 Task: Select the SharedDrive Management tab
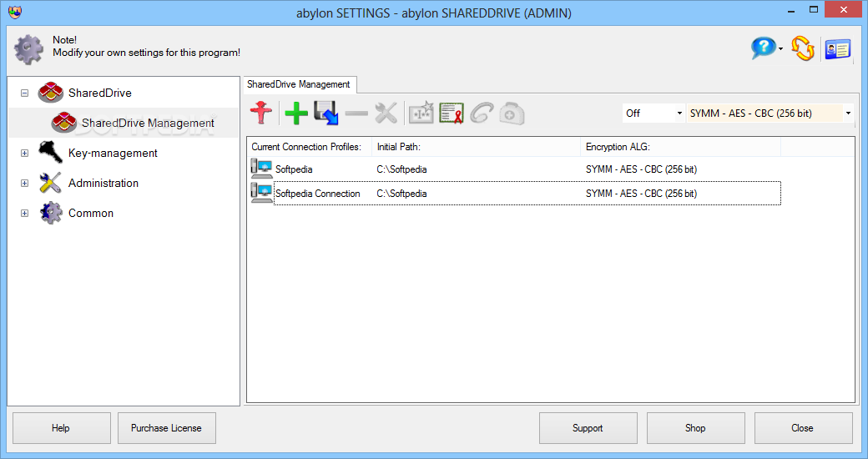(x=300, y=85)
